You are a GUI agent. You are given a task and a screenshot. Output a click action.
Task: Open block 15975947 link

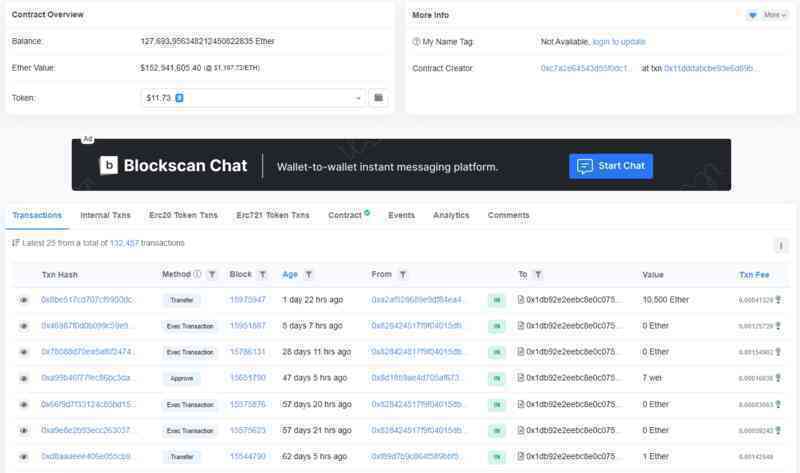pyautogui.click(x=247, y=300)
